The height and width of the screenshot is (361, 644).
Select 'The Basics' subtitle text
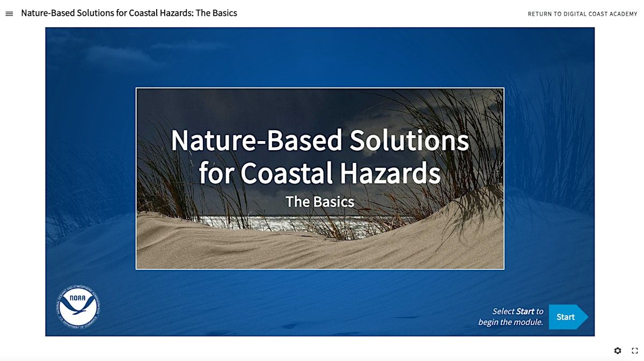[x=320, y=202]
